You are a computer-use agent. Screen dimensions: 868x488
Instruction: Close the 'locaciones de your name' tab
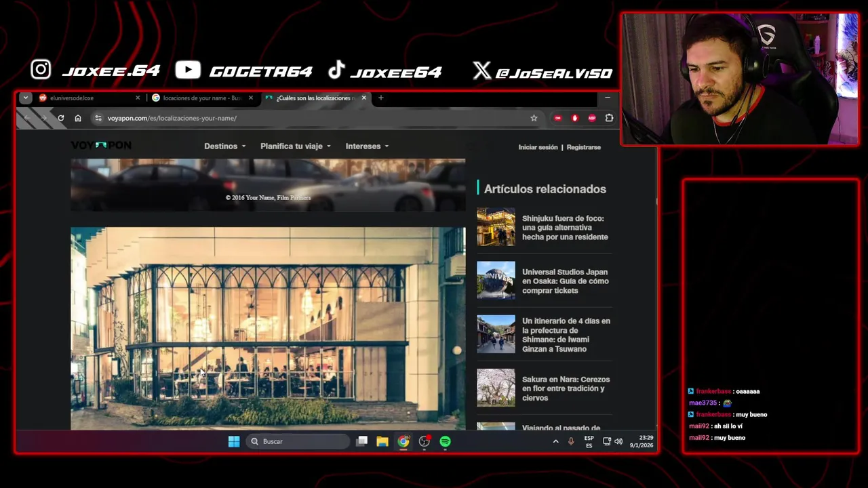(x=251, y=98)
